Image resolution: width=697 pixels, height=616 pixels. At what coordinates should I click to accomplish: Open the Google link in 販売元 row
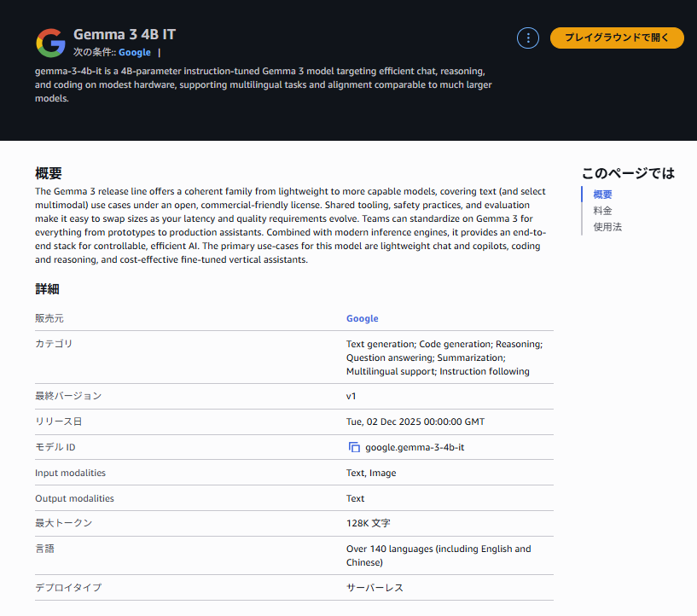pos(362,318)
